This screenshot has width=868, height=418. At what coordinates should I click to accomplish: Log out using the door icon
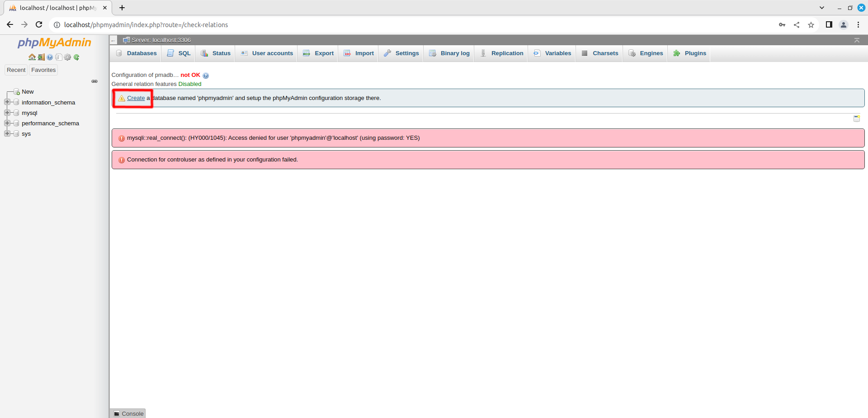tap(41, 57)
